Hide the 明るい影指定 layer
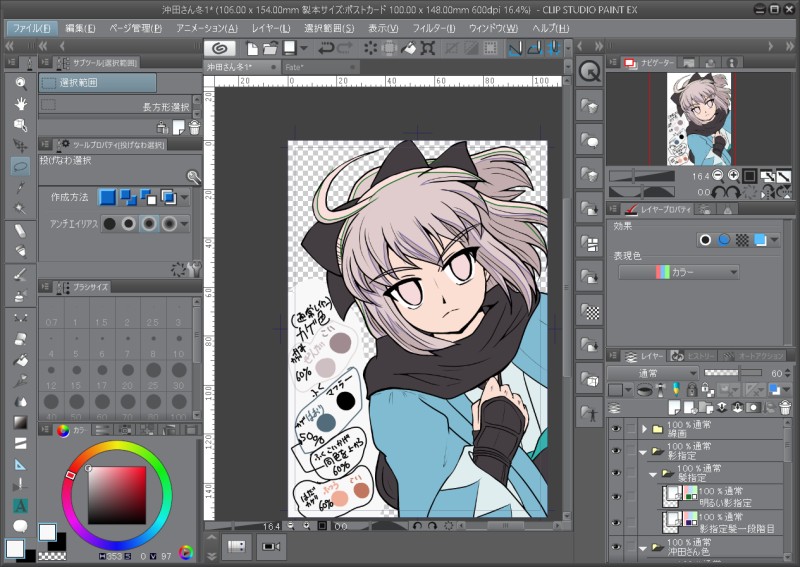 click(x=616, y=497)
